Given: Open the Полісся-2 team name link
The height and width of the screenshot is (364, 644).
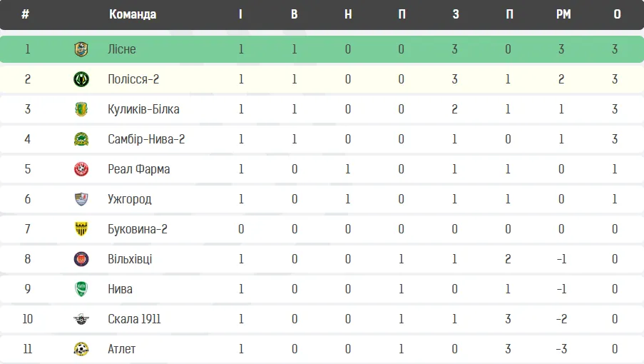Looking at the screenshot, I should (133, 79).
